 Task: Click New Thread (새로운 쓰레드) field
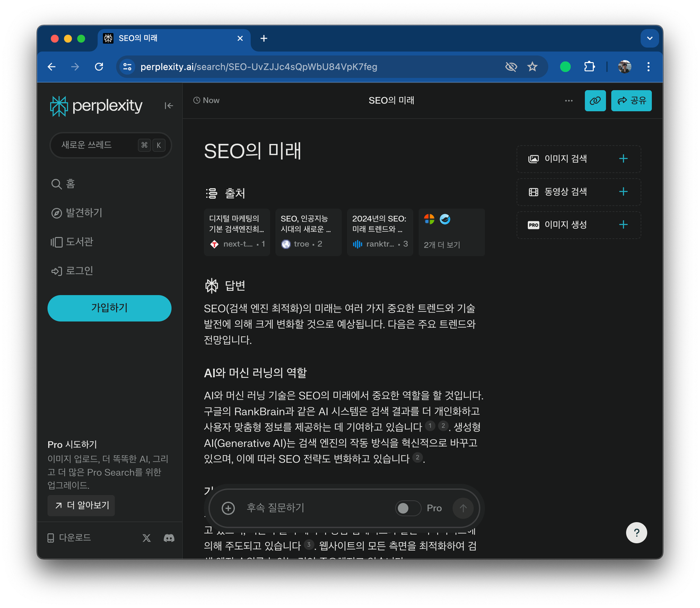[x=110, y=145]
